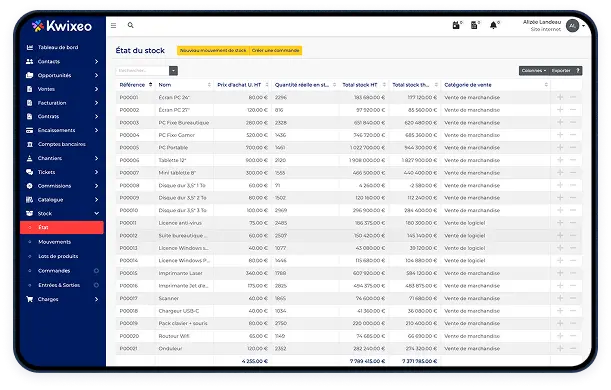Viewport: 611px width, 390px height.
Task: Open the Colonnes dropdown
Action: [x=534, y=71]
